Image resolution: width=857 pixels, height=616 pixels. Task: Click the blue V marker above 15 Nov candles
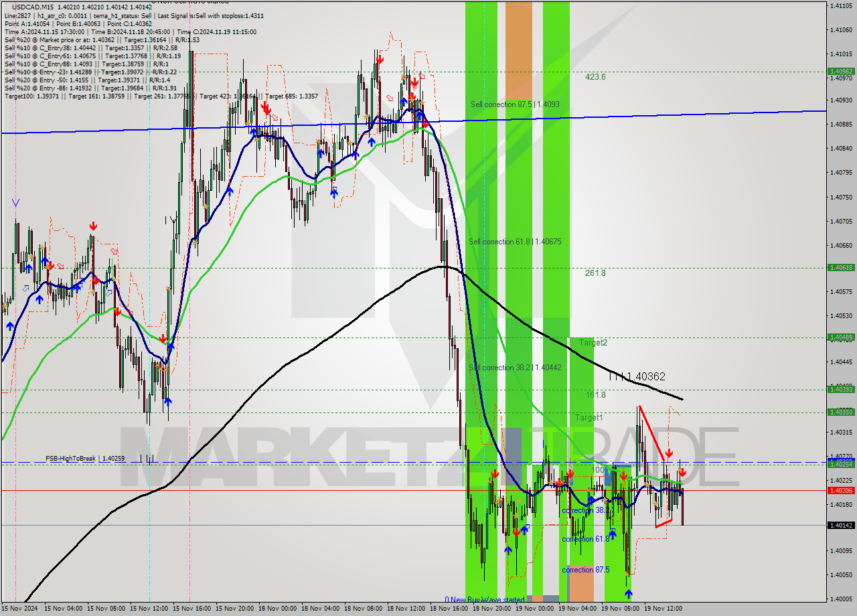click(16, 203)
